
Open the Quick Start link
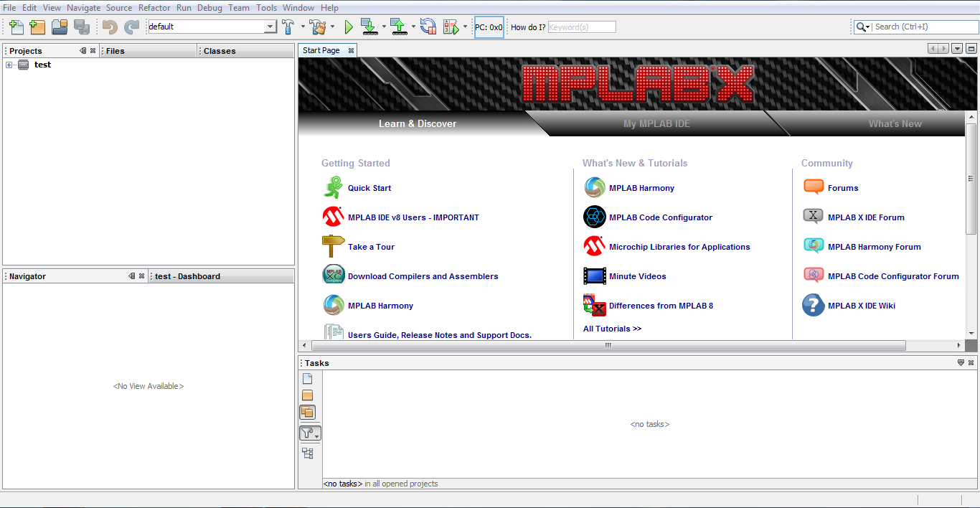point(369,188)
